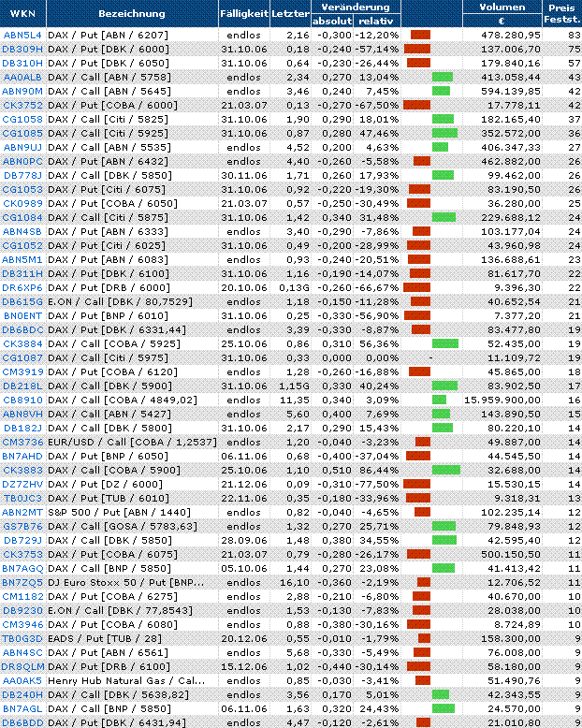Image resolution: width=582 pixels, height=728 pixels.
Task: Open the CK0989 security link
Action: [x=22, y=203]
